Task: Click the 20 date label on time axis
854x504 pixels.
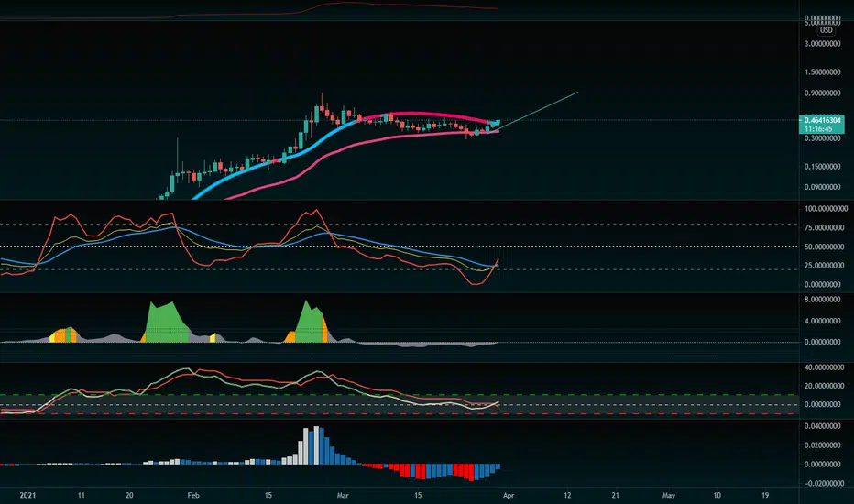Action: 129,495
